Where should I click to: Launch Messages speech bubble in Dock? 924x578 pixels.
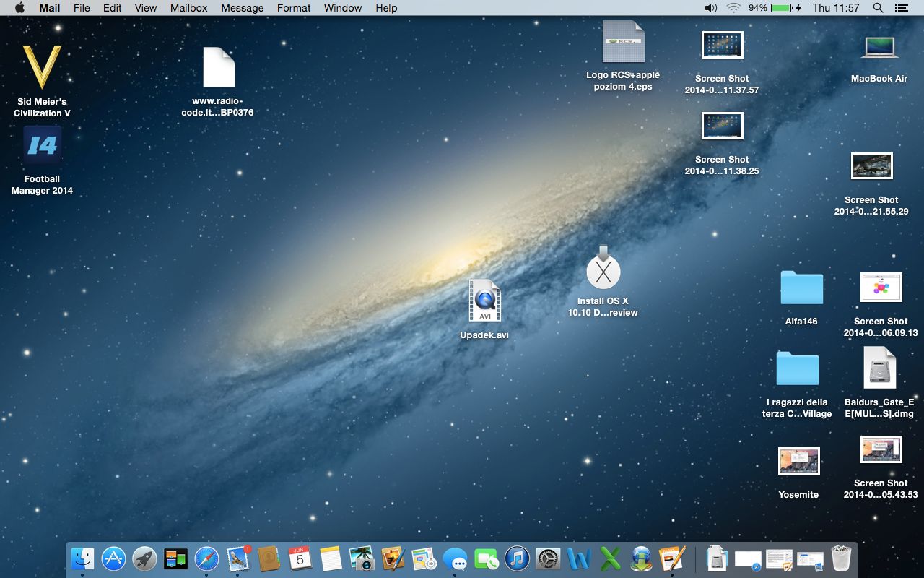point(455,558)
